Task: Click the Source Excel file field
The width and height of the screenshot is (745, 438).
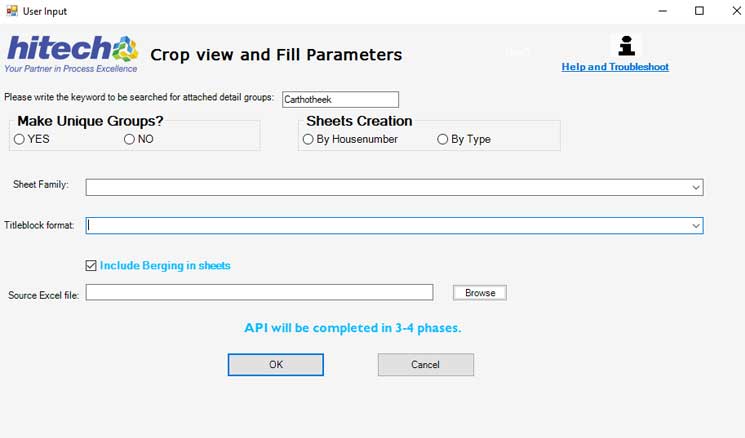Action: tap(259, 293)
